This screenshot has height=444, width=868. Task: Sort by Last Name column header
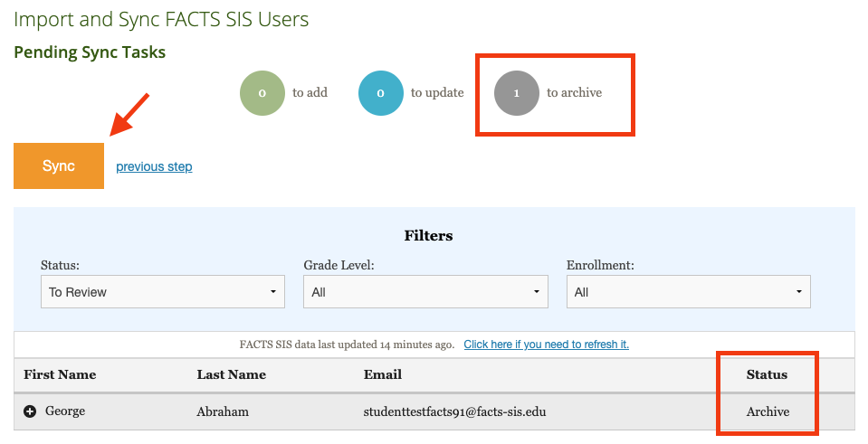tap(231, 374)
